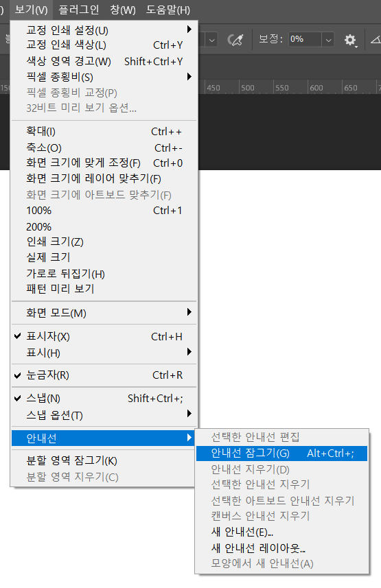
Task: Toggle 스냅(N) snapping
Action: click(x=104, y=398)
